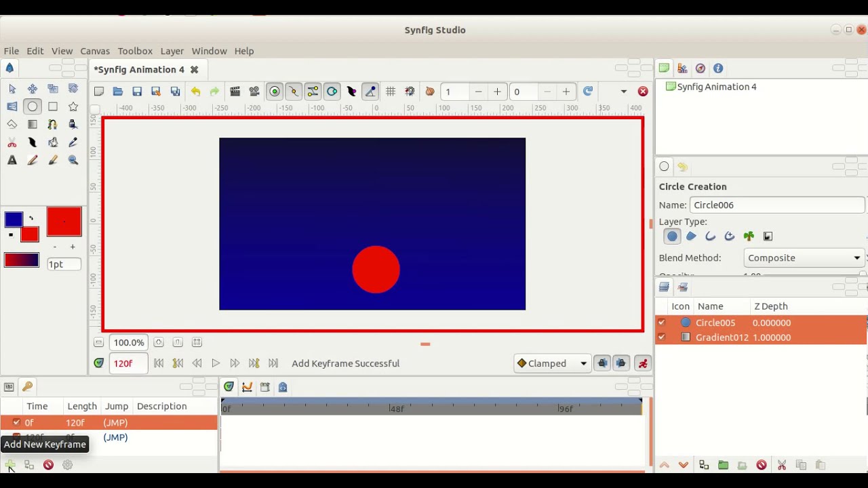Select the Gradient tool
868x488 pixels.
33,125
